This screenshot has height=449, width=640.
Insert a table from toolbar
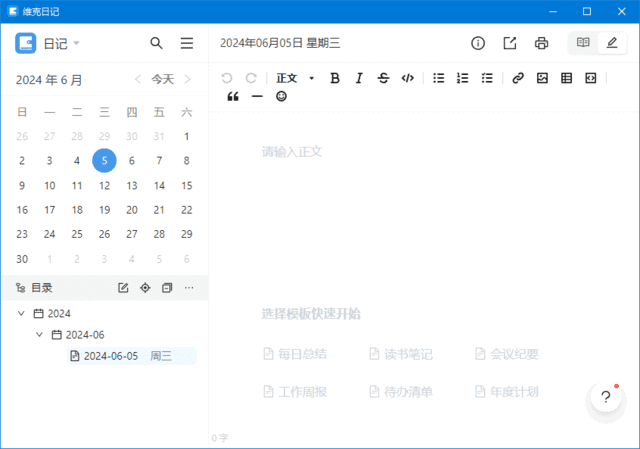[x=567, y=78]
